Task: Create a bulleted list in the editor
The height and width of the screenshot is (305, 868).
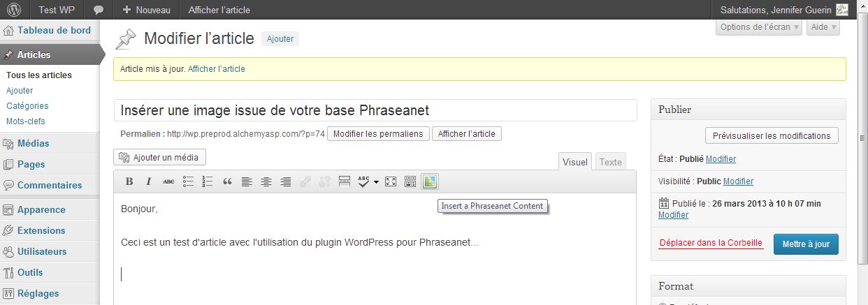Action: coord(188,181)
